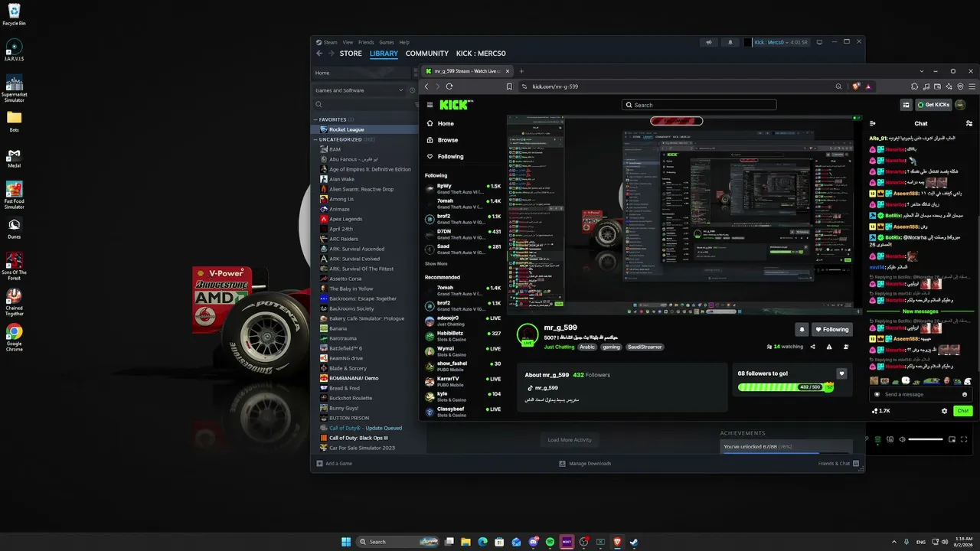Click the 432 / 500 followers progress bar
This screenshot has height=551, width=980.
click(785, 387)
